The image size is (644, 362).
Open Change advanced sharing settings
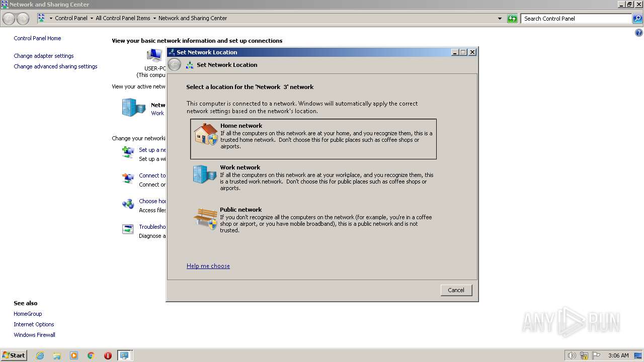point(55,66)
